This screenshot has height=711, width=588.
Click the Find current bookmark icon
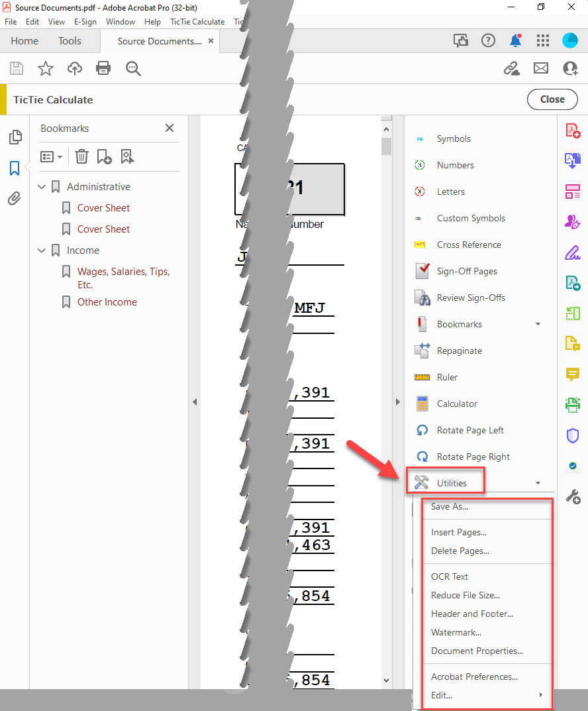tap(127, 157)
